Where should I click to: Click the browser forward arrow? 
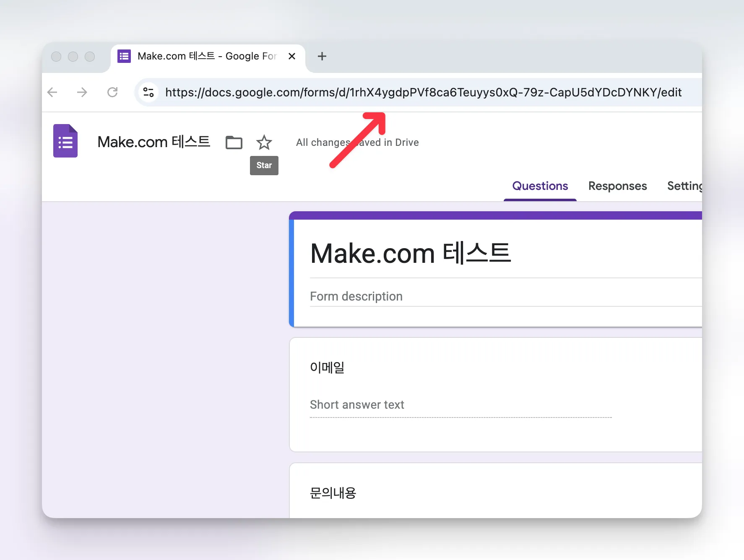82,92
